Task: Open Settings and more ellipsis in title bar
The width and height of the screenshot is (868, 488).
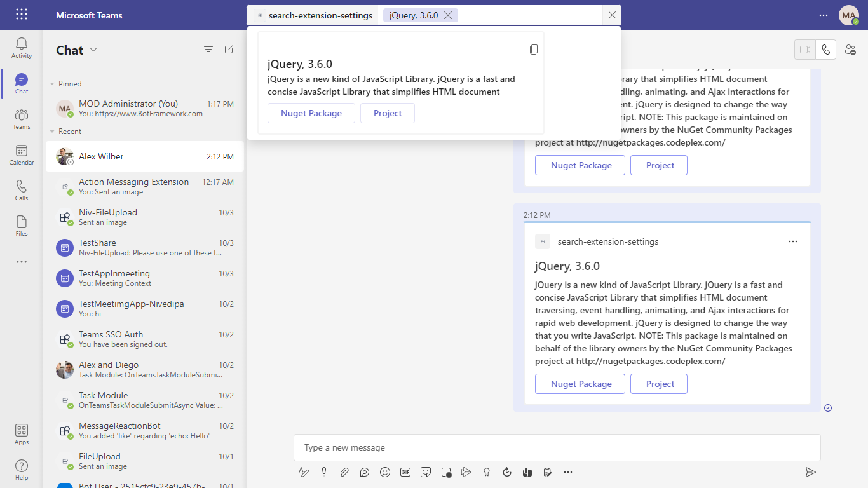Action: click(x=824, y=15)
